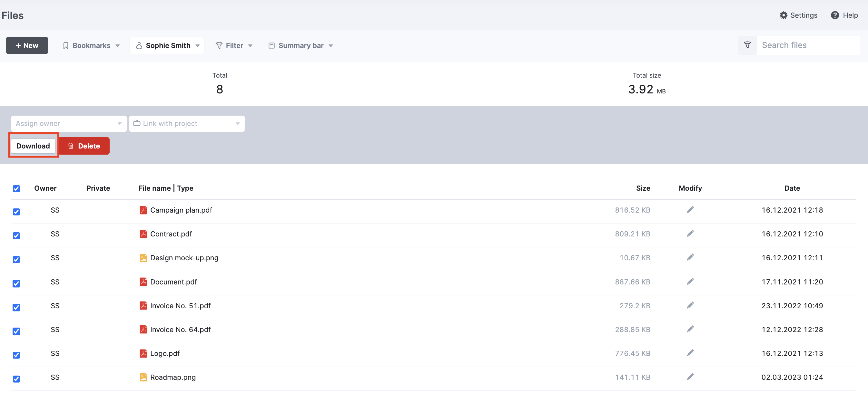Click the Files page title
This screenshot has width=868, height=402.
[x=13, y=15]
